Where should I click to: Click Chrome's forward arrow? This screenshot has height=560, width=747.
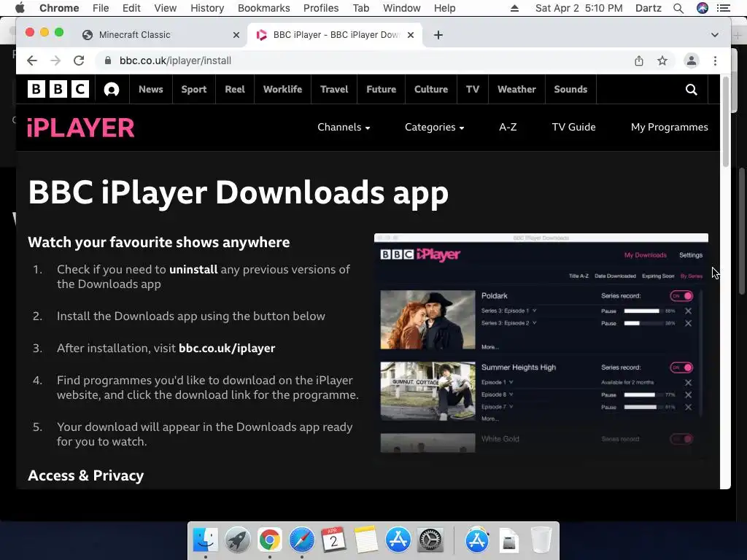tap(55, 61)
